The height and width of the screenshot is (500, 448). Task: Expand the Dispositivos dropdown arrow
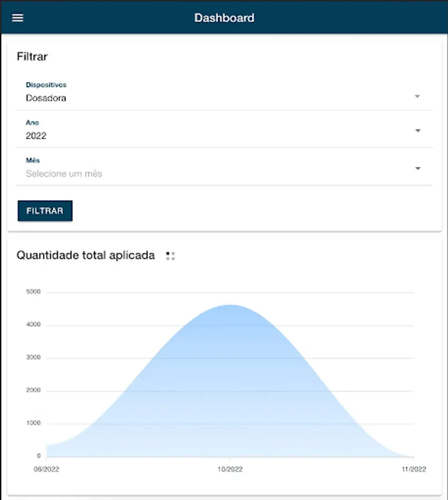(x=417, y=97)
